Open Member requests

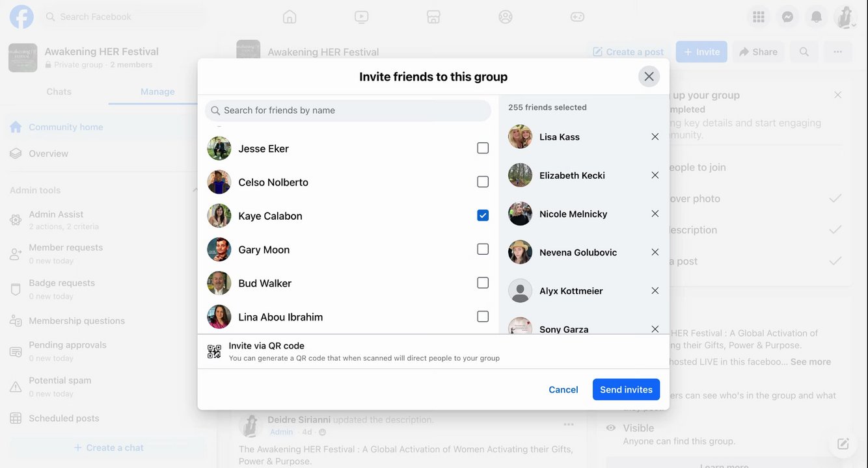(104, 254)
